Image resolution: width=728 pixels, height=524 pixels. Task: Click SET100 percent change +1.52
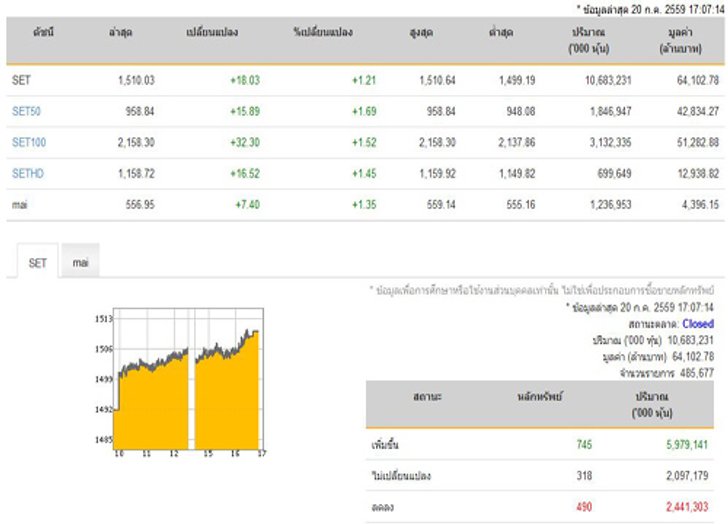pos(364,142)
